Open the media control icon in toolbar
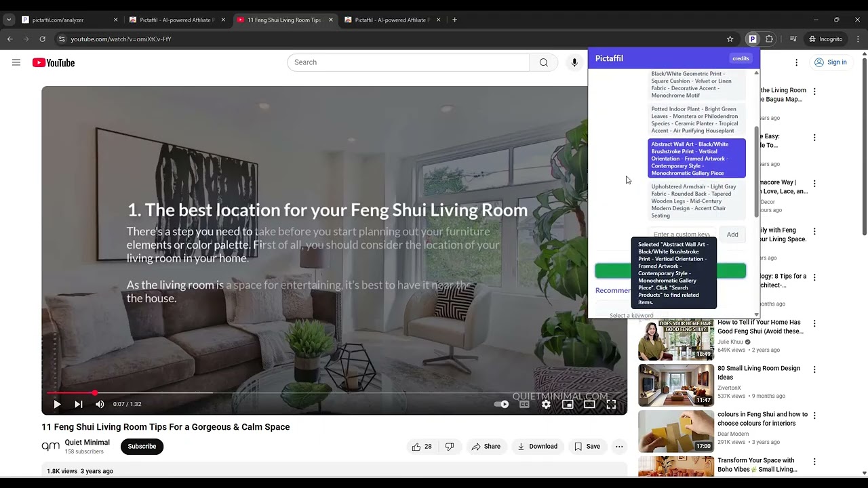 coord(793,39)
